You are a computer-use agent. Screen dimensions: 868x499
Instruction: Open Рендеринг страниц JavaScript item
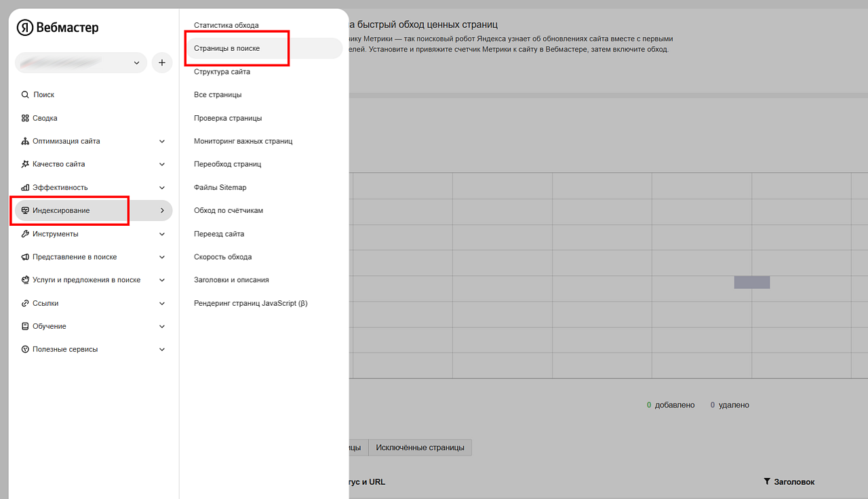click(x=250, y=303)
